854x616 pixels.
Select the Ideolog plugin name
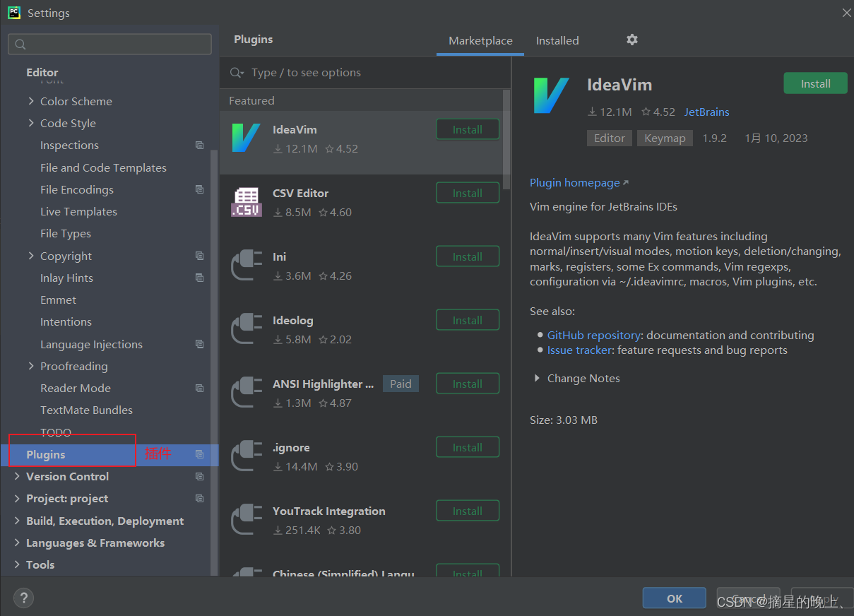point(292,320)
